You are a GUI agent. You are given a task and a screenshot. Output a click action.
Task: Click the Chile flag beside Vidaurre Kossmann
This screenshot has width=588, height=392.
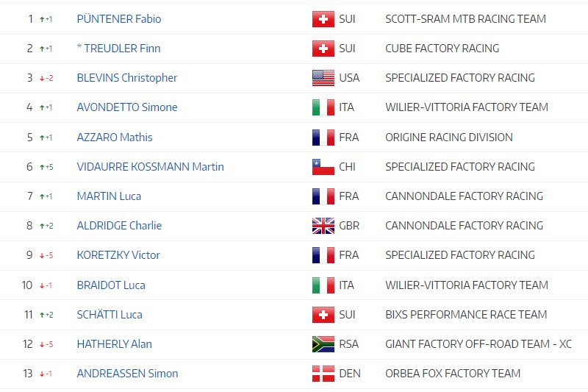click(x=323, y=167)
